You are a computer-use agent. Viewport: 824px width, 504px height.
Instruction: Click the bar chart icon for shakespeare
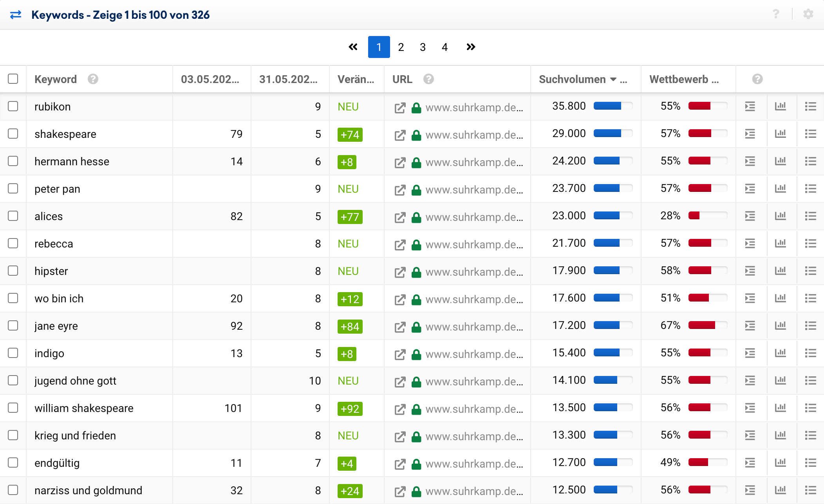pos(780,134)
